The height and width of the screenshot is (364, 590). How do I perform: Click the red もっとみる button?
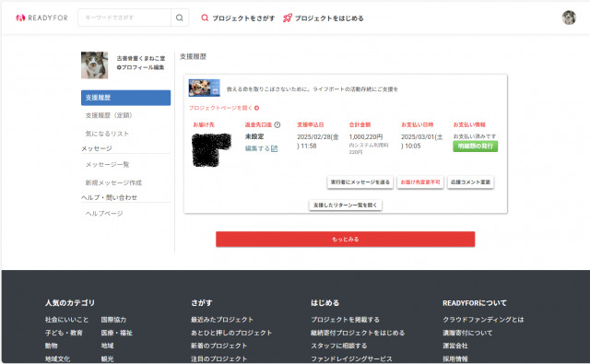[345, 240]
